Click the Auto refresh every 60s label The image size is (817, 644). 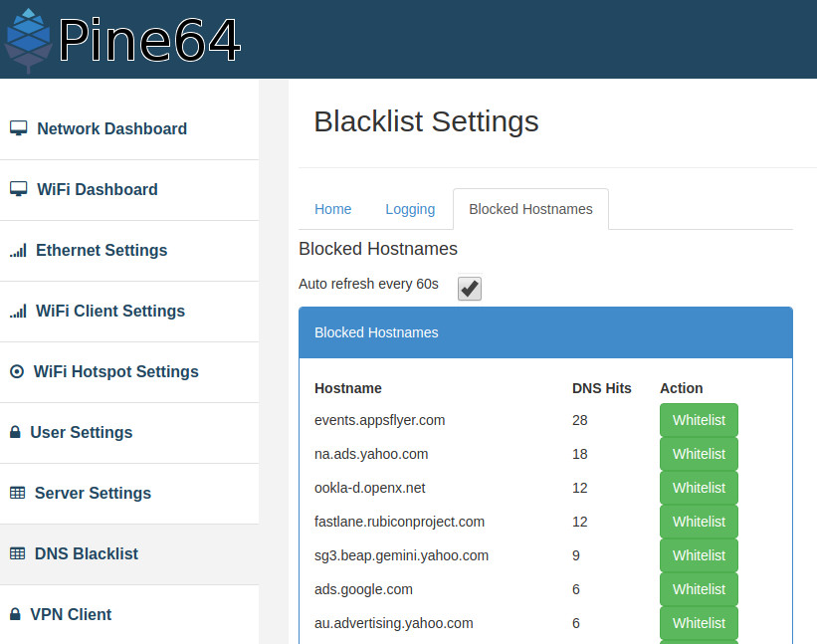pos(368,284)
